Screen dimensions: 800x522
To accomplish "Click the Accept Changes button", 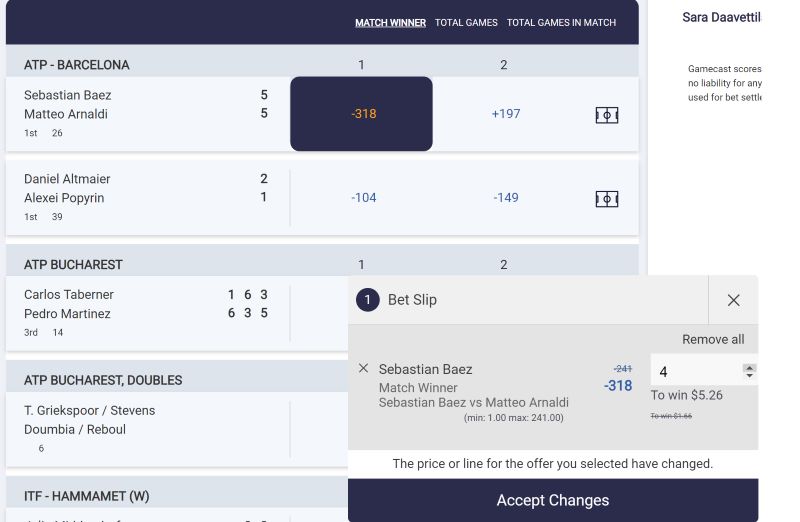I will 553,500.
